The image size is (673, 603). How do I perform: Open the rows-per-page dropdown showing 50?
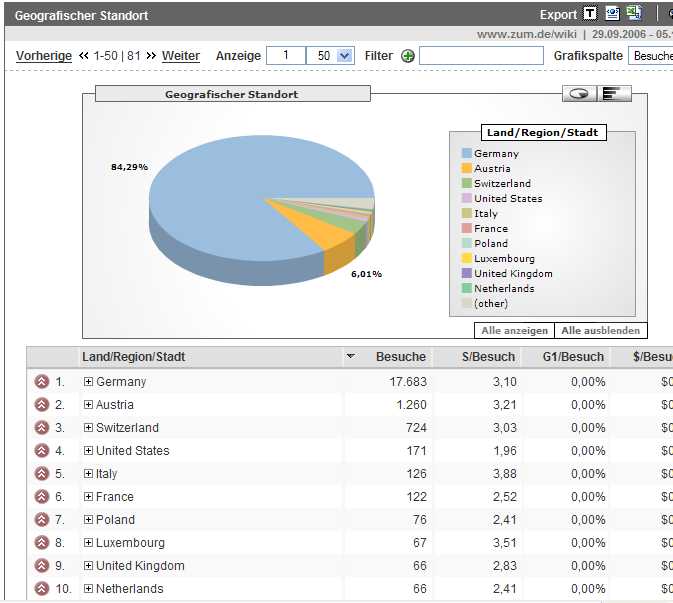point(345,56)
